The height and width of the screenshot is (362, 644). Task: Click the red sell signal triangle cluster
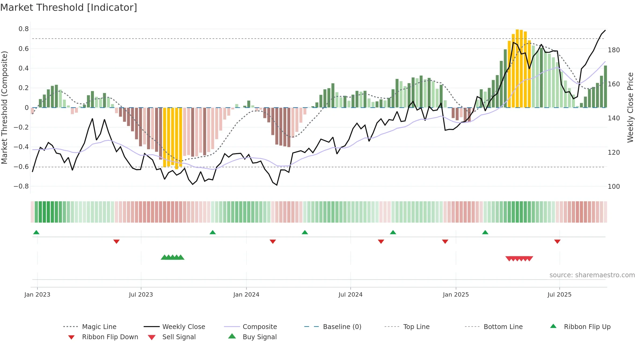(519, 259)
